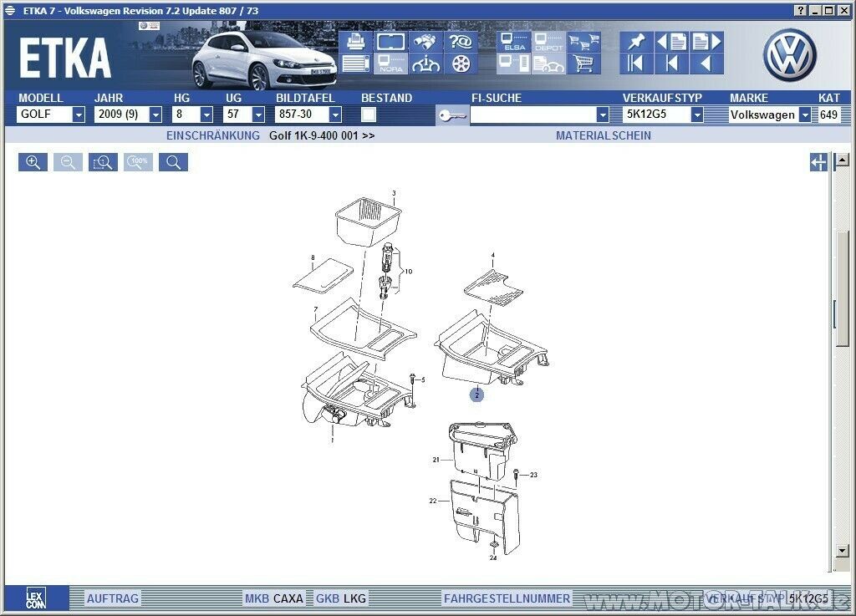856x616 pixels.
Task: Open the single shopping cart icon
Action: [583, 64]
